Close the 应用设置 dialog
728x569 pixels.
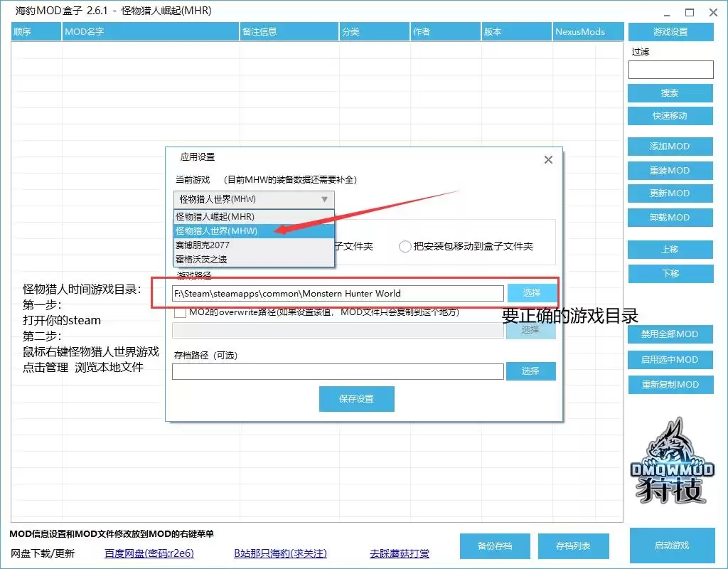[548, 160]
